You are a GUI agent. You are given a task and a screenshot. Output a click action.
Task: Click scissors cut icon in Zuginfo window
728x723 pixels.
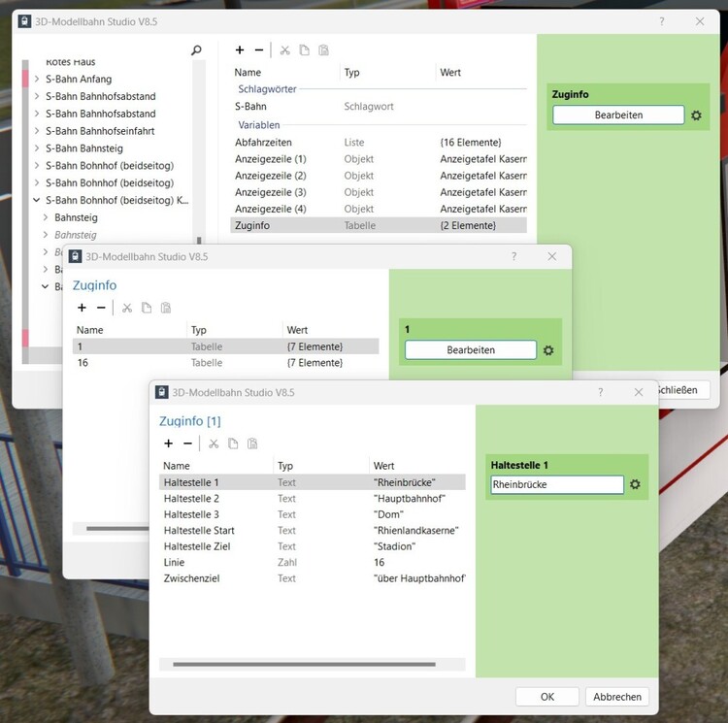point(127,308)
